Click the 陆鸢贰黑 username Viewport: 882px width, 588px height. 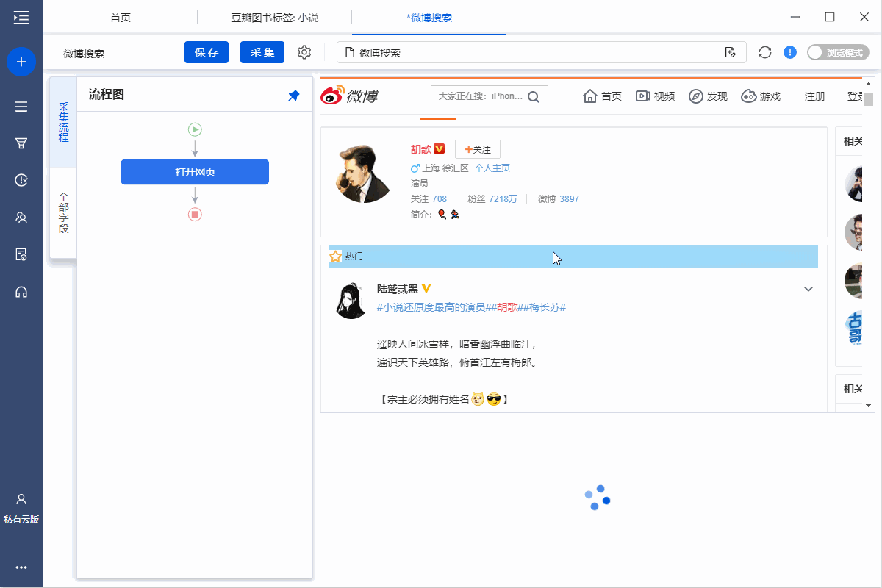tap(397, 289)
